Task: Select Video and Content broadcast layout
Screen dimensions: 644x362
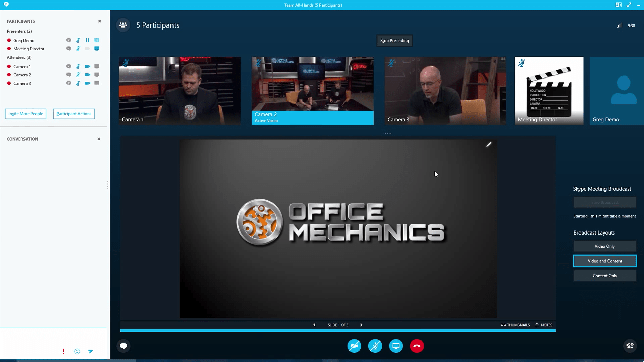Action: 605,261
